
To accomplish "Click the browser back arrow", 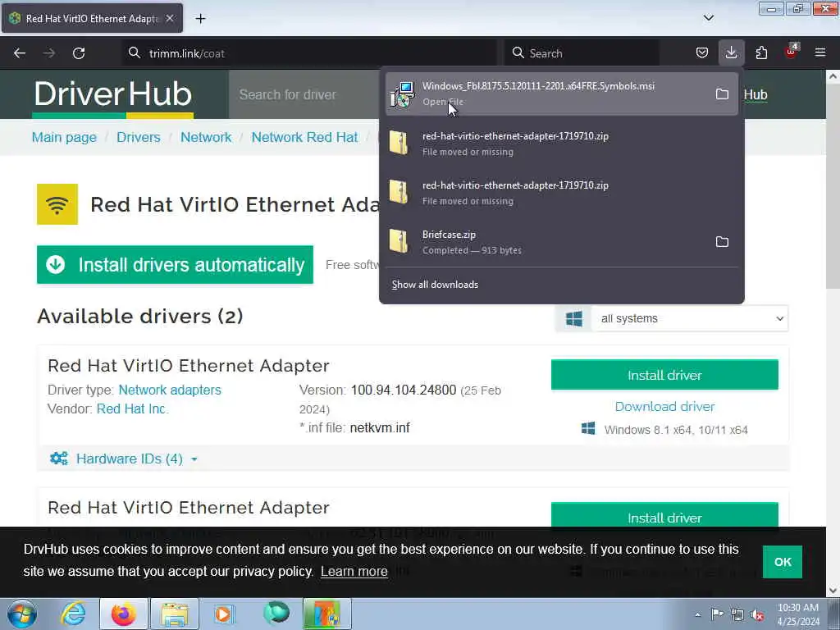I will 20,53.
